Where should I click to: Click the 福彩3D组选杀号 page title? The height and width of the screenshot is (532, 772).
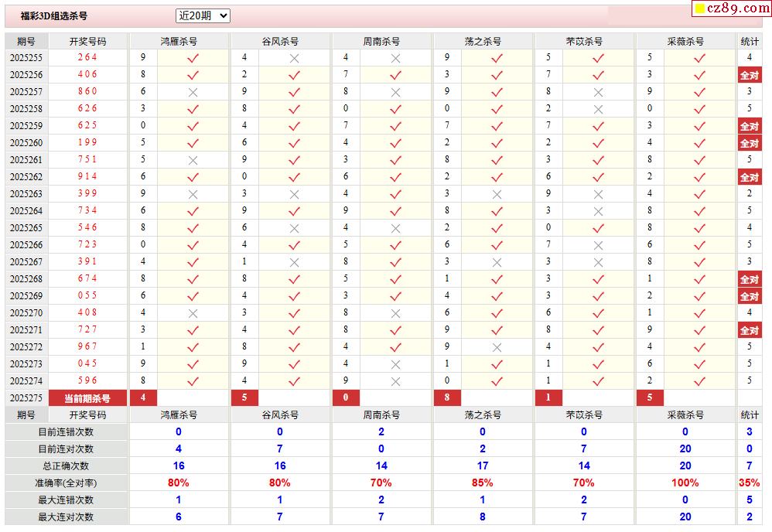tap(53, 16)
